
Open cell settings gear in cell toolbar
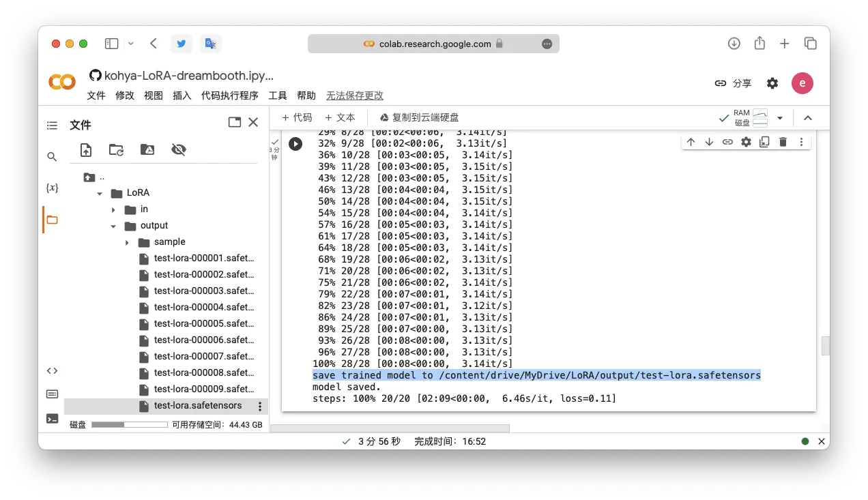tap(746, 142)
